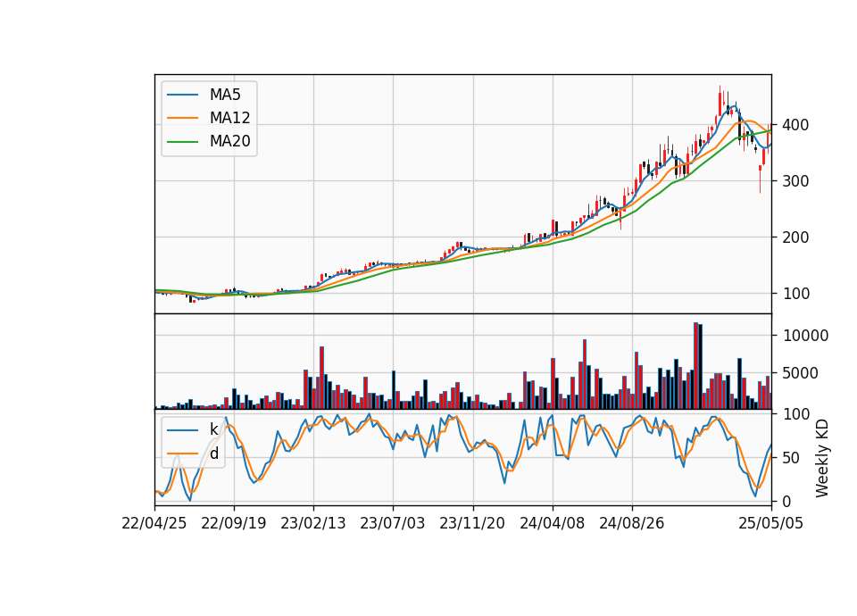The height and width of the screenshot is (616, 857).
Task: Click the 23/07/03 date tick label
Action: (x=393, y=523)
